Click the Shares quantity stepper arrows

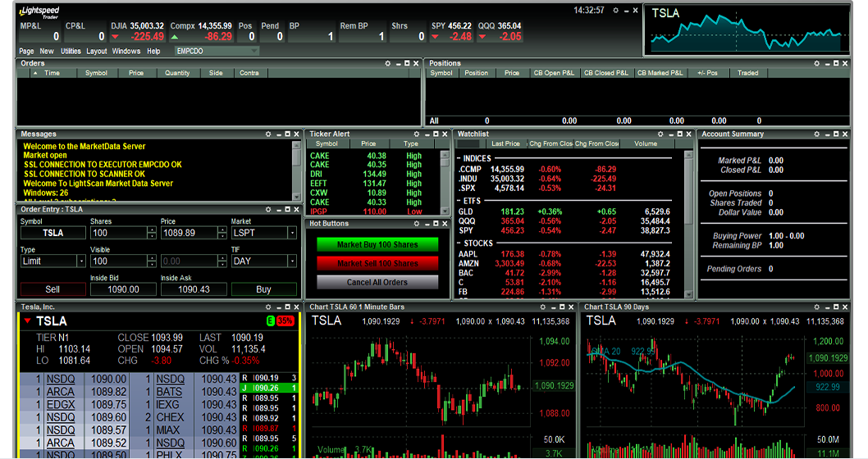coord(152,234)
